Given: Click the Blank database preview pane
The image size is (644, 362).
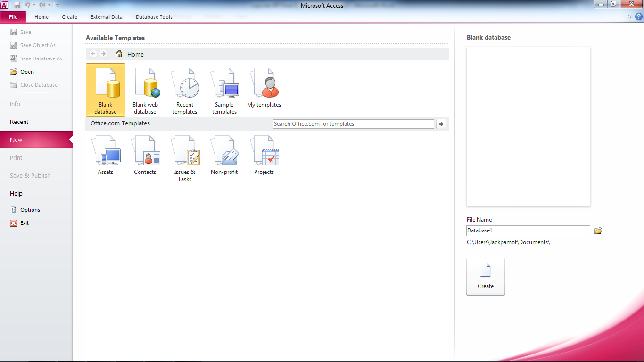Looking at the screenshot, I should (528, 126).
